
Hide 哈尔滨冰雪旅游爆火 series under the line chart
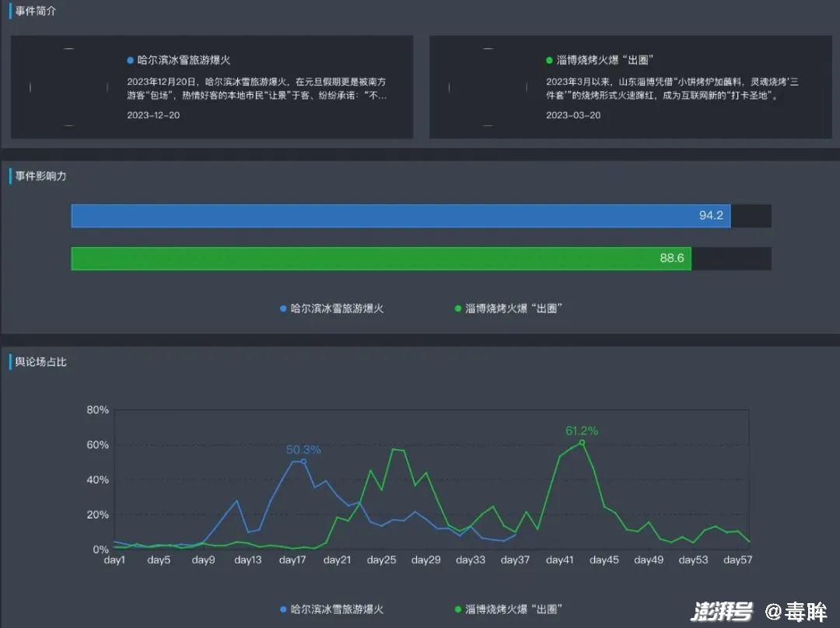[332, 609]
